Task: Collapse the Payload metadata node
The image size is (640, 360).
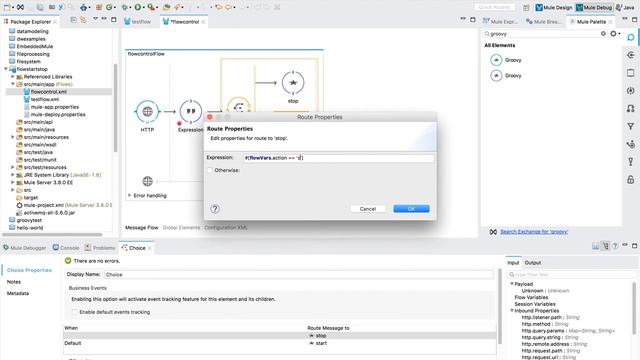Action: pyautogui.click(x=512, y=284)
